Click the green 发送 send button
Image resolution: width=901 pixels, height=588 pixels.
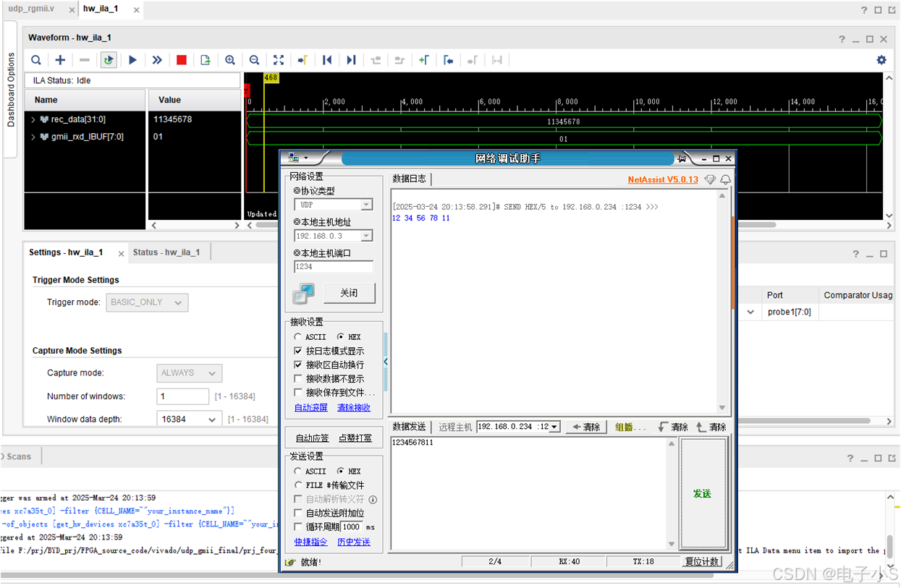click(702, 493)
